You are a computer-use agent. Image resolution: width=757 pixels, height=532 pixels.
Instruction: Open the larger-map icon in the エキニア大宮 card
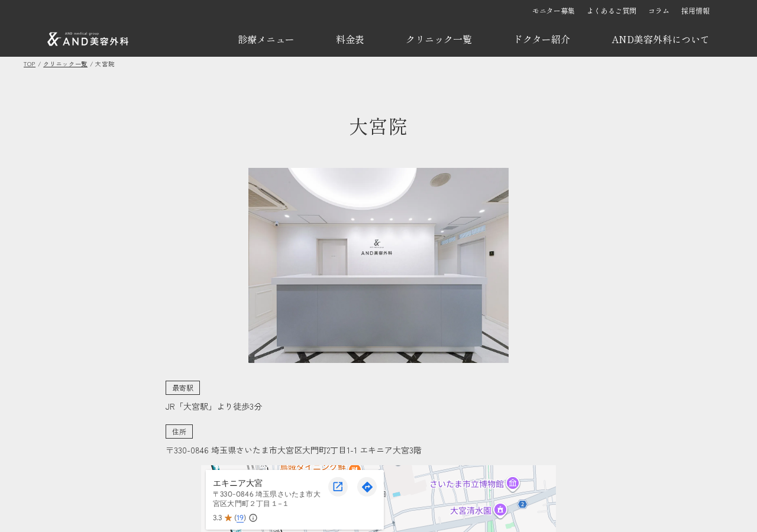point(338,486)
